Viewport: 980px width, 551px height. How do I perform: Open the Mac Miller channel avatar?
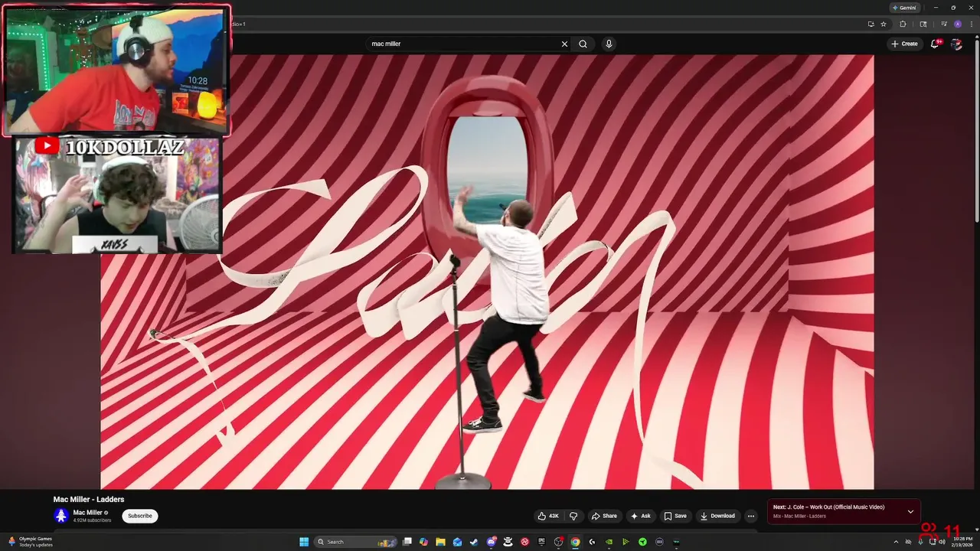point(61,516)
